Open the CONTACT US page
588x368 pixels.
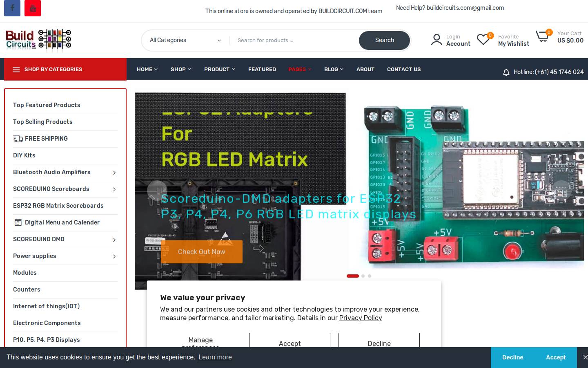click(404, 70)
